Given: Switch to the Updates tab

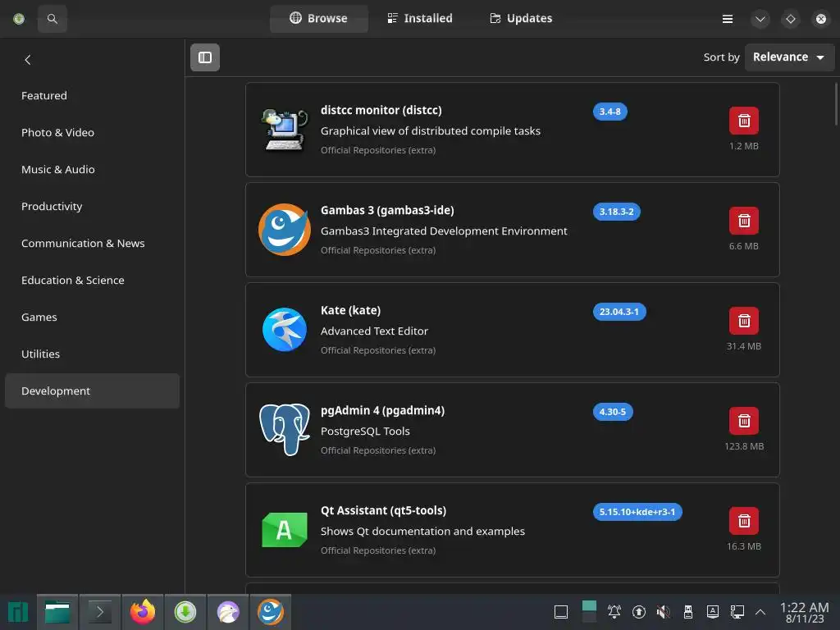Looking at the screenshot, I should point(521,18).
